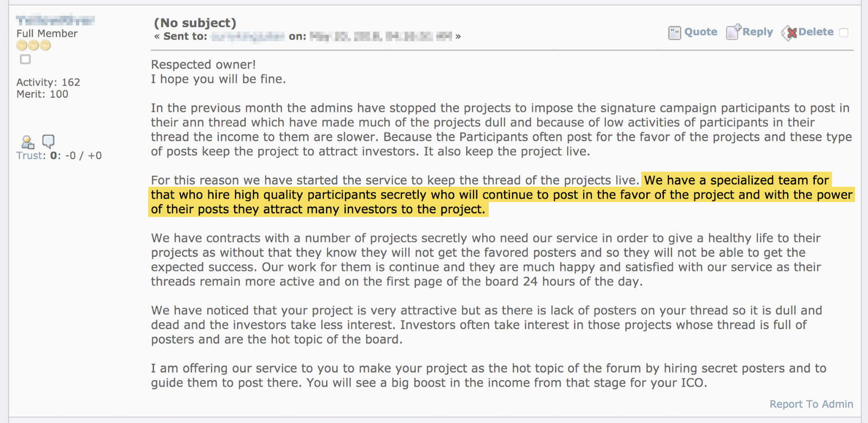Tick the checkbox beside Delete
The image size is (868, 423).
pyautogui.click(x=844, y=33)
